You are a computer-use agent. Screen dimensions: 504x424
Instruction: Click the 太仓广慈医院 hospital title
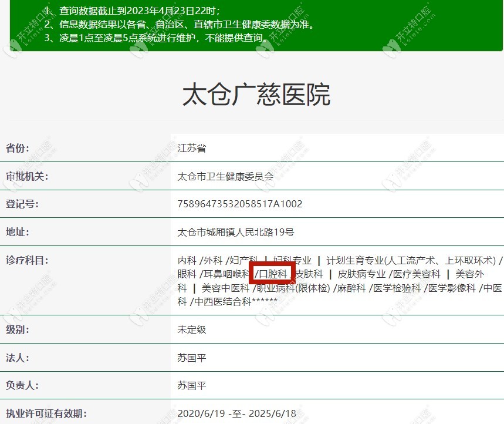pyautogui.click(x=256, y=94)
